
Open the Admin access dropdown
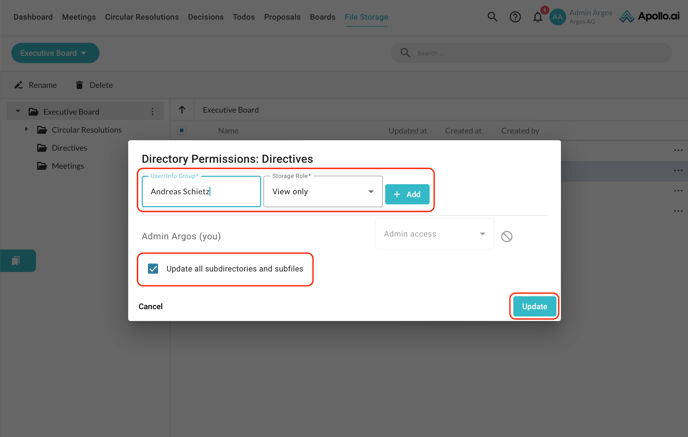pyautogui.click(x=434, y=234)
